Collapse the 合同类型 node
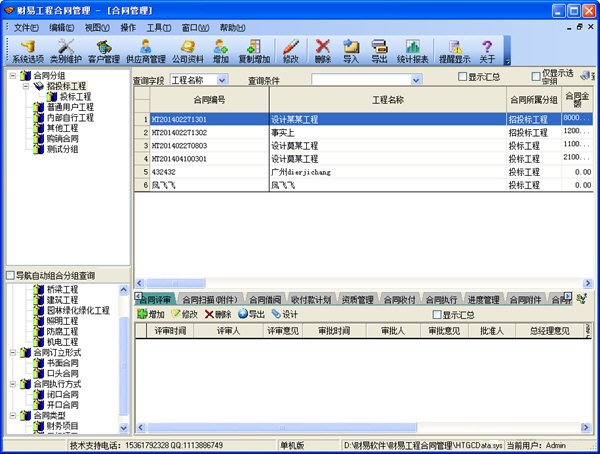Viewport: 600px width, 454px height. pos(13,415)
